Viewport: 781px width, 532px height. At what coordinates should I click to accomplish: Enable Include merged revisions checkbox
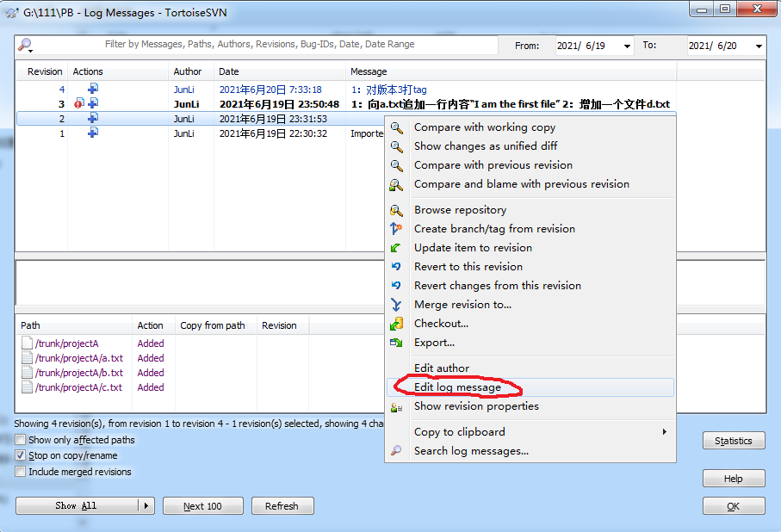click(21, 471)
